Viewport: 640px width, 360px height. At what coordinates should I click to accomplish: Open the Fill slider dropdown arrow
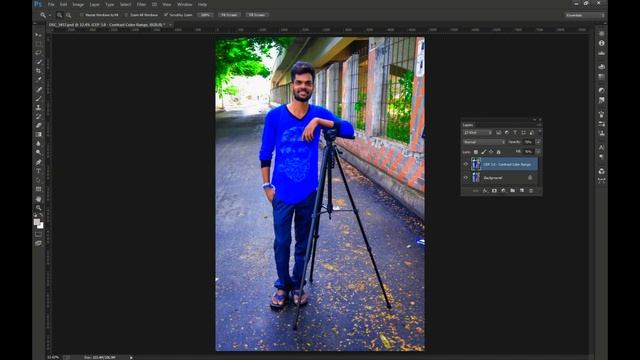[x=538, y=152]
